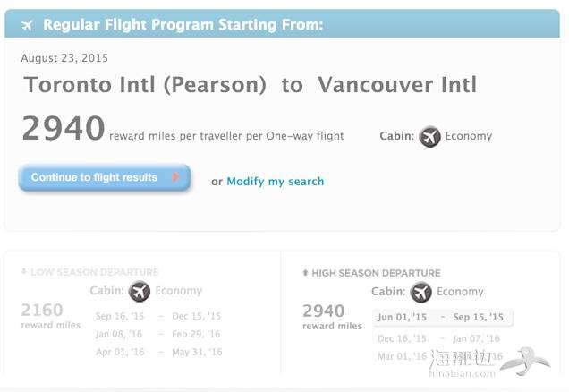569x392 pixels.
Task: Click the red arrow on the Continue button
Action: pos(175,177)
